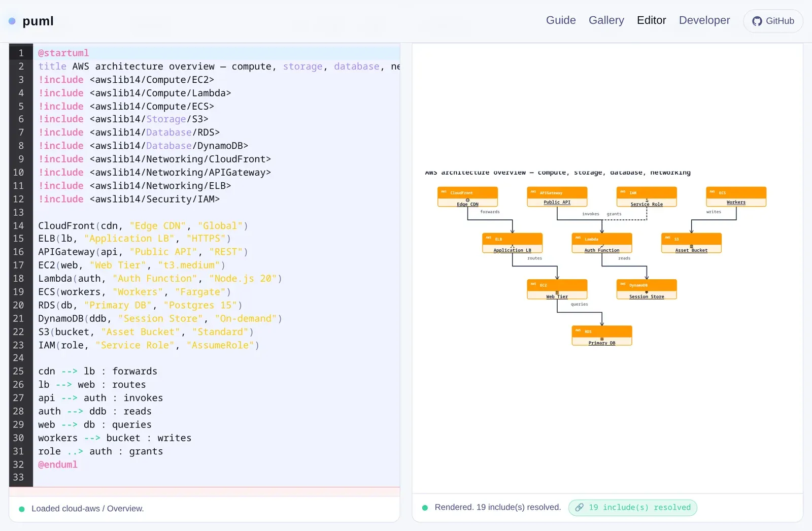Select the CloudFront Edge CDN node
812x531 pixels.
click(467, 197)
